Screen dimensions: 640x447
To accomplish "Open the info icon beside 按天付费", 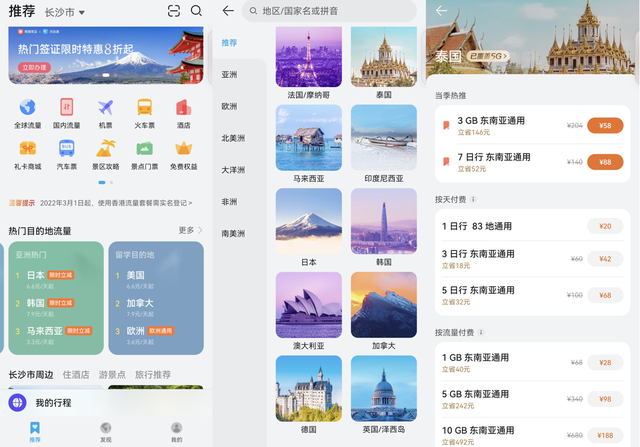I will 473,199.
